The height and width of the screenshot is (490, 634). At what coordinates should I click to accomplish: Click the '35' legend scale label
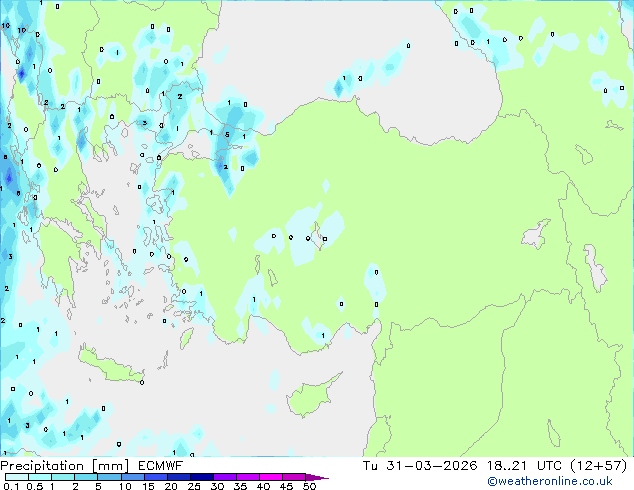click(241, 486)
